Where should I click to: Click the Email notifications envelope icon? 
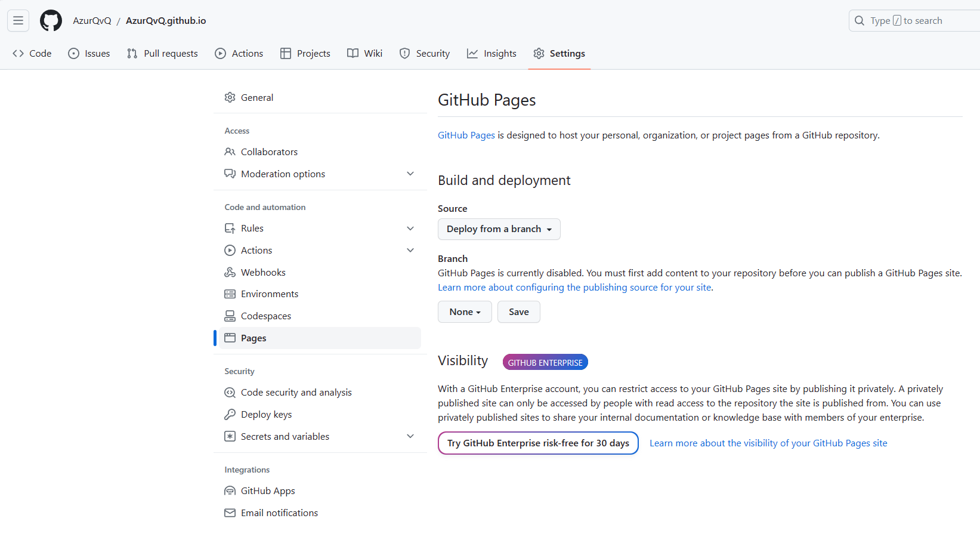[230, 513]
